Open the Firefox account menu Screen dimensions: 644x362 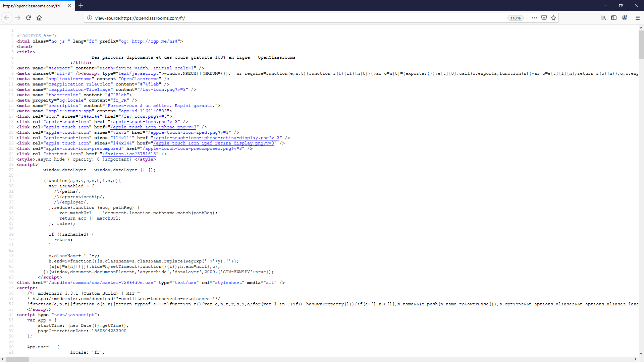point(625,18)
